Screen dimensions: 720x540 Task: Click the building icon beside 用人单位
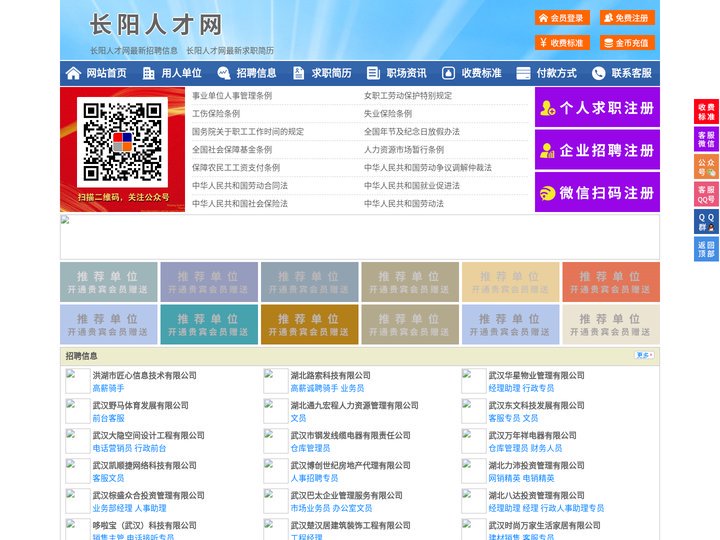[148, 73]
